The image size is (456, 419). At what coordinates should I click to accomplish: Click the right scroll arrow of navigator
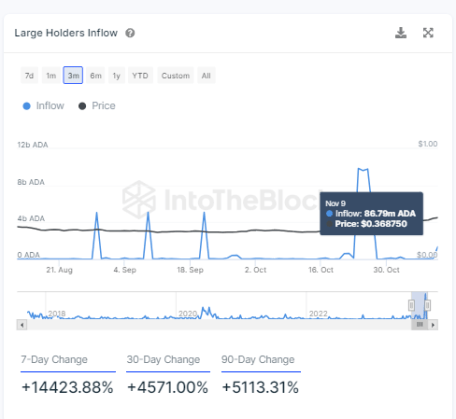pyautogui.click(x=433, y=325)
